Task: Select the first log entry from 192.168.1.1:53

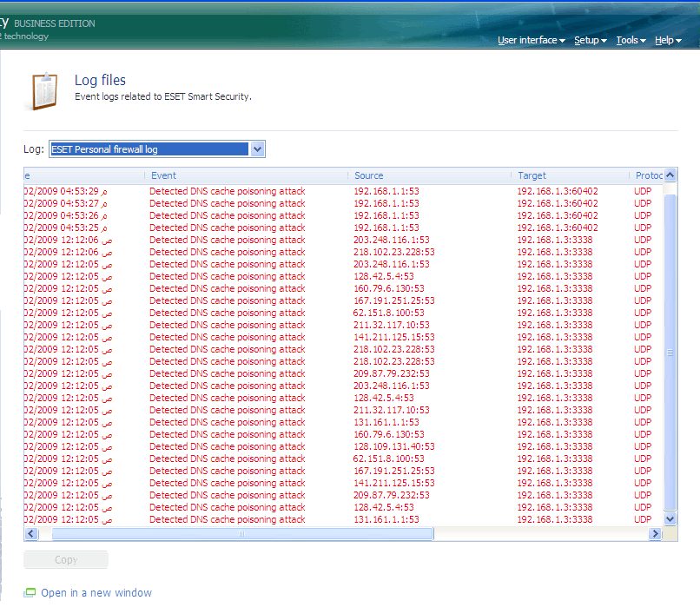Action: (x=386, y=191)
